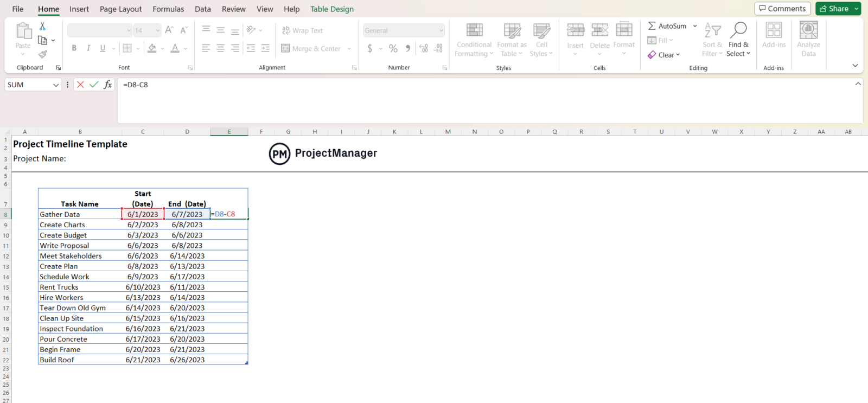Click the Decrease Indent icon
This screenshot has height=403, width=868.
point(251,48)
